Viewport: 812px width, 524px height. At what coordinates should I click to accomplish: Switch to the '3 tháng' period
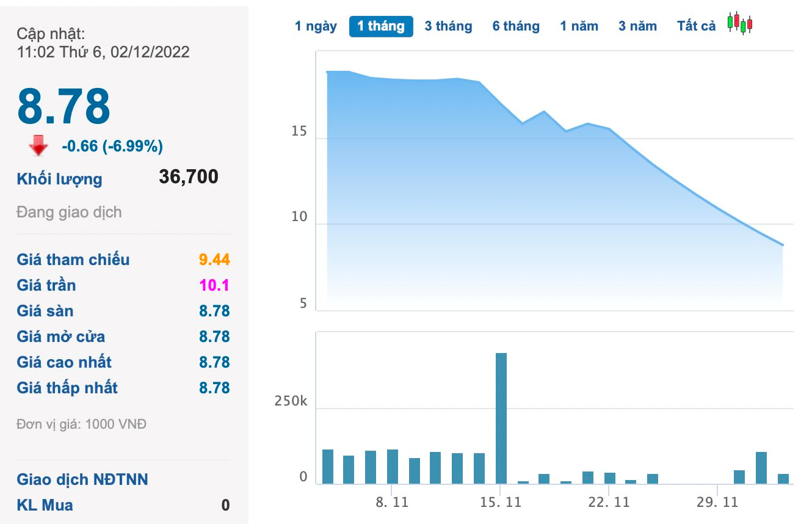click(448, 25)
